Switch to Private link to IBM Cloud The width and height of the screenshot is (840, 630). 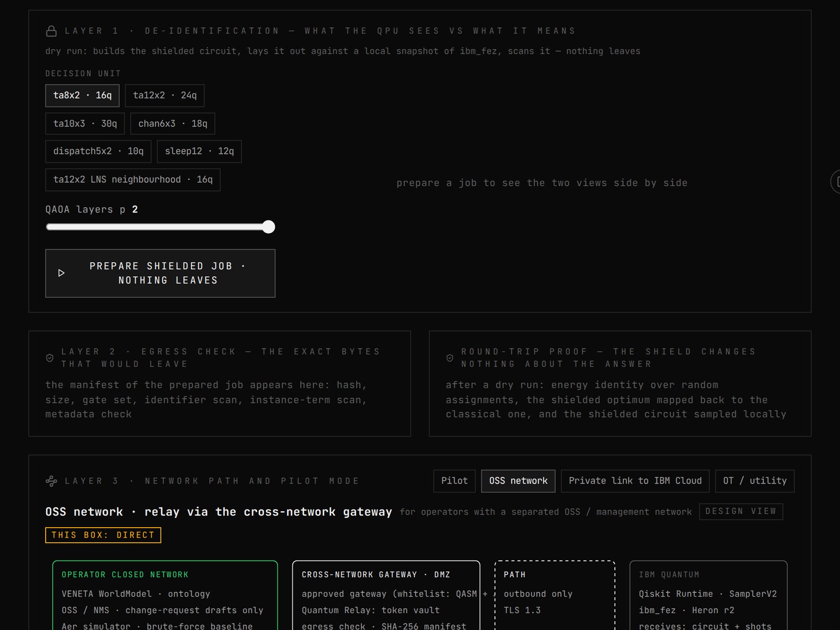coord(635,481)
